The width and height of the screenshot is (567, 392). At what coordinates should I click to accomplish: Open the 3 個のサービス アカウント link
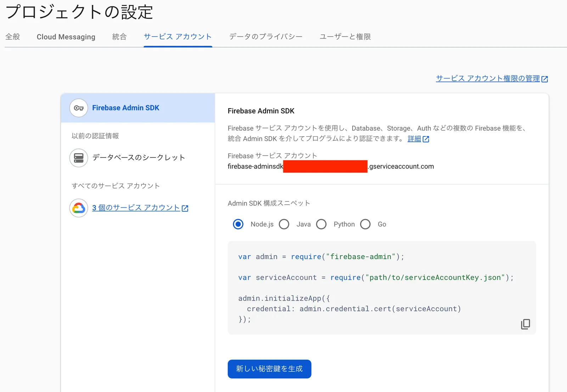[136, 208]
